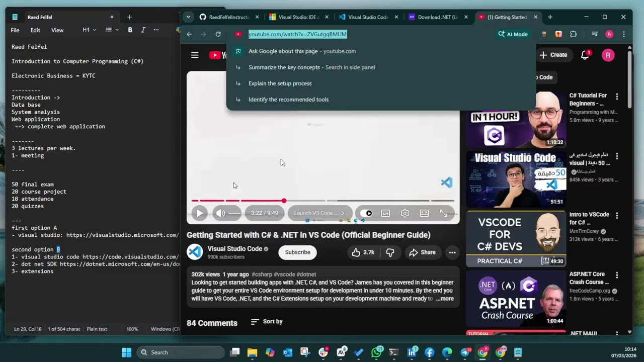Viewport: 644px width, 362px height.
Task: Open the File menu in Notepad
Action: tap(15, 30)
